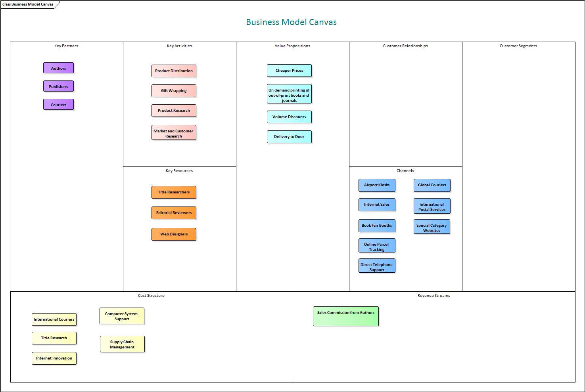
Task: Click the Cheaper Prices value proposition
Action: coord(289,71)
